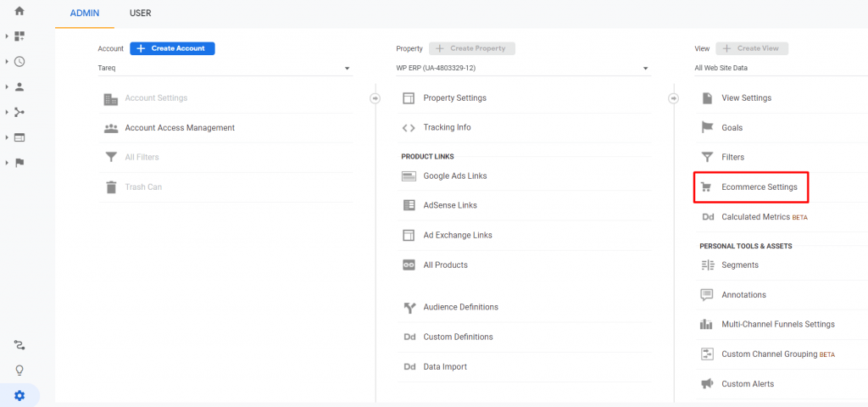This screenshot has height=407, width=868.
Task: Expand the Acquisition section arrow in sidebar
Action: tap(7, 112)
